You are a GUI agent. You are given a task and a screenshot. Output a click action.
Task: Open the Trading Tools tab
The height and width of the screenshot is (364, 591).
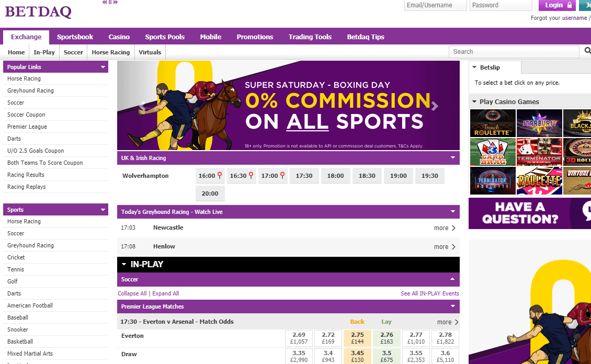point(310,37)
